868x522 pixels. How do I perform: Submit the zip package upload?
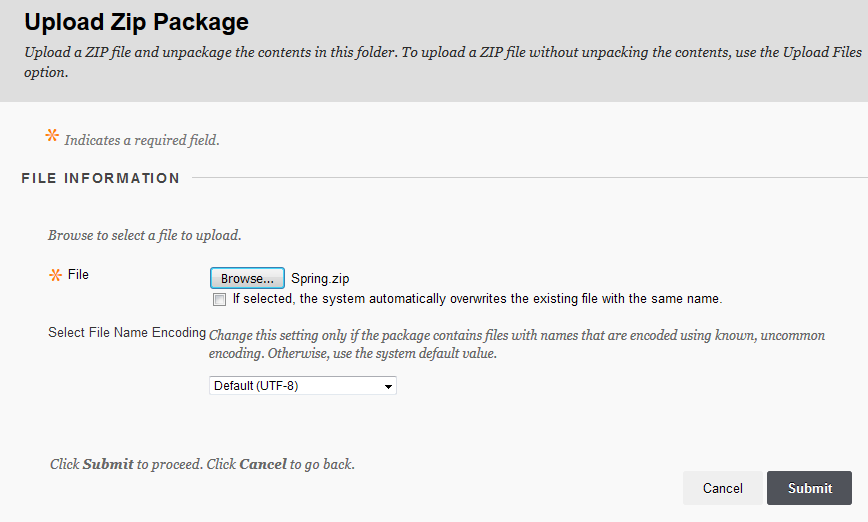pos(809,488)
